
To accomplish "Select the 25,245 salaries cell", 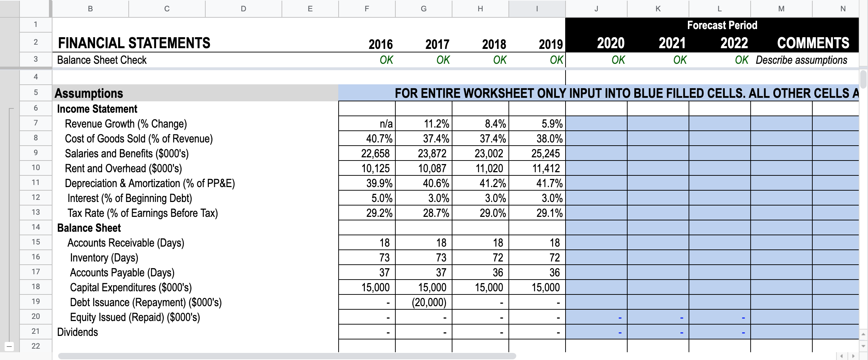I will coord(537,153).
